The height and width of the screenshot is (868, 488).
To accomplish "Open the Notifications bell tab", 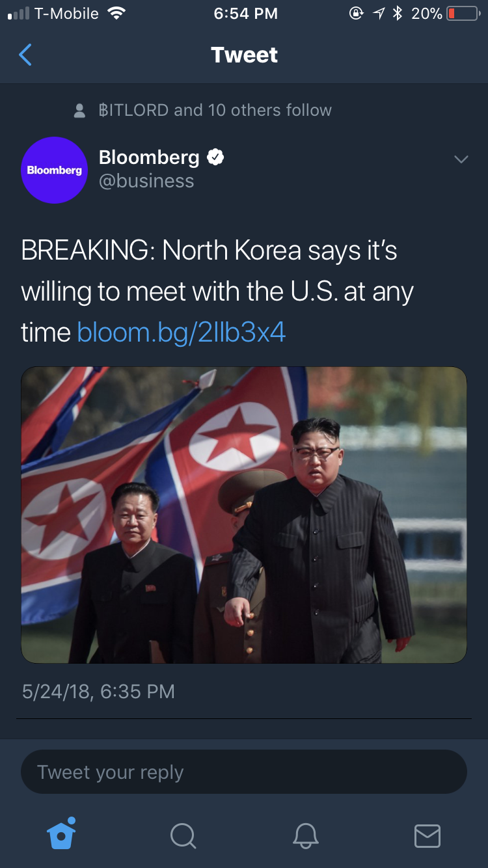I will coord(305,835).
